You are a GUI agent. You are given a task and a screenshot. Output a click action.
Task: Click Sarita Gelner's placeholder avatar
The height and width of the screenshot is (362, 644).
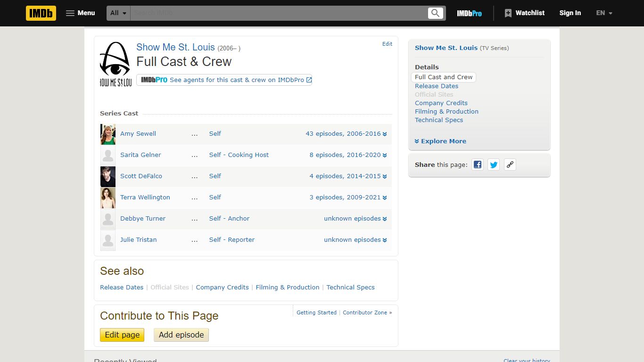(108, 155)
